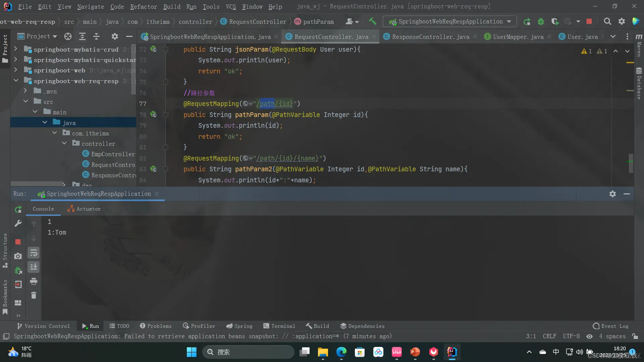The height and width of the screenshot is (362, 644).
Task: Click the Build project hammer icon
Action: coord(372,21)
